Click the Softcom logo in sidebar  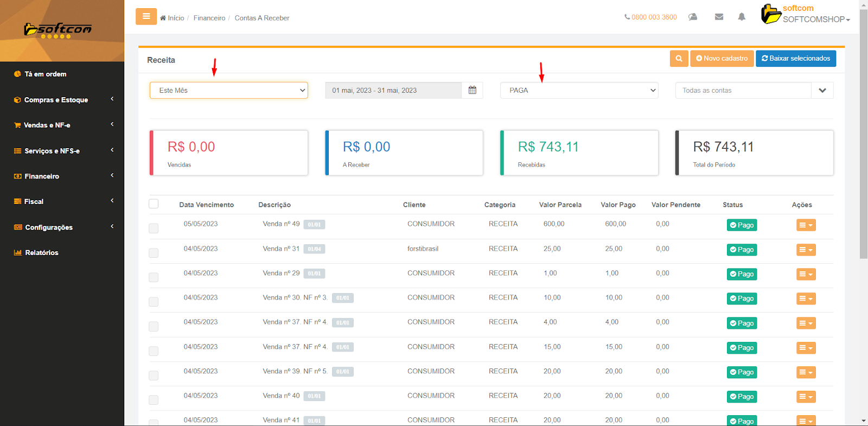(x=58, y=30)
